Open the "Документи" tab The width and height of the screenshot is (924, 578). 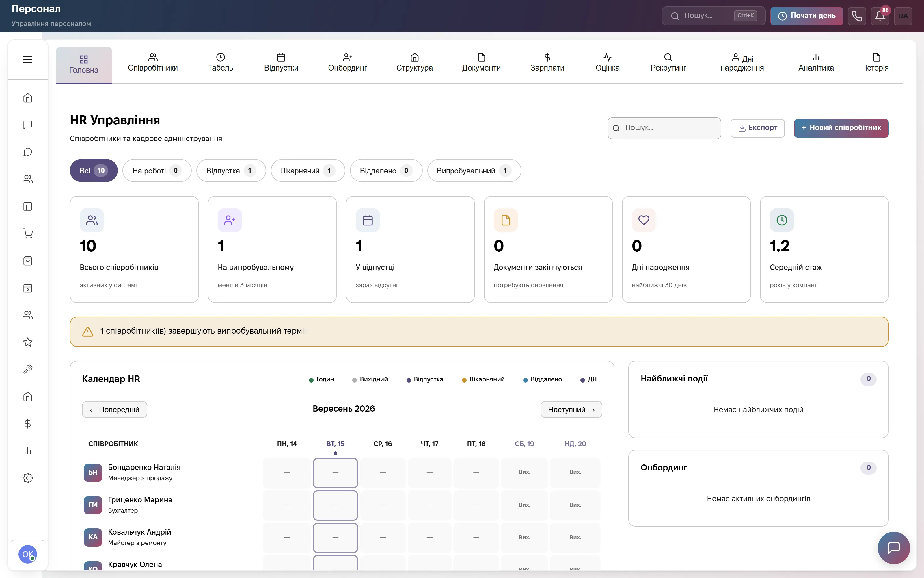coord(481,63)
